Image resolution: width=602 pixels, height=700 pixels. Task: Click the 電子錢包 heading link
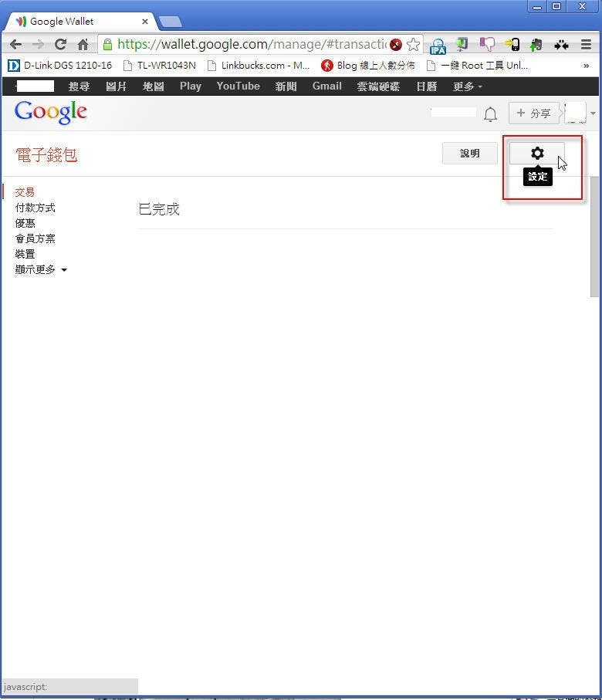[46, 155]
